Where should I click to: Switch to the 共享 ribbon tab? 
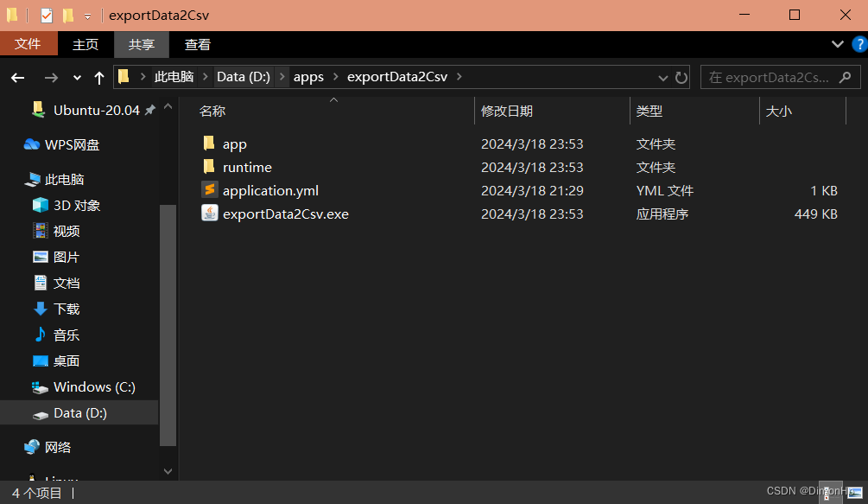coord(141,44)
